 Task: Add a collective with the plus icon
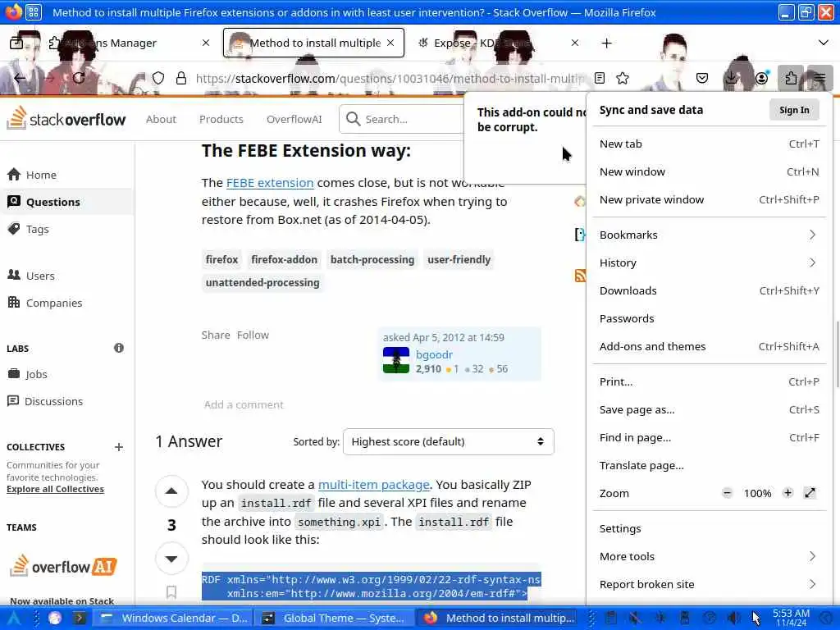pyautogui.click(x=119, y=447)
